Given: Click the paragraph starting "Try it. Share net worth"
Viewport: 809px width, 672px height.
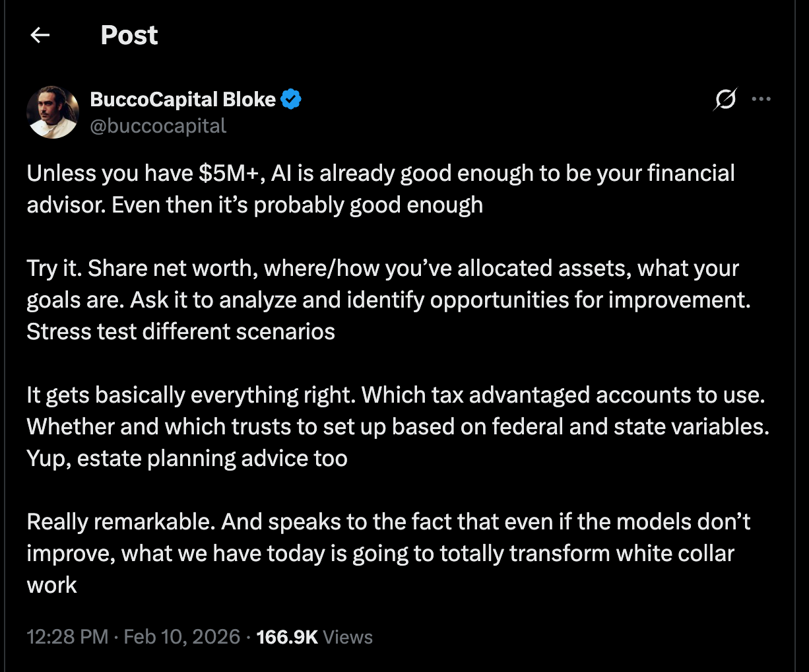Looking at the screenshot, I should tap(388, 300).
